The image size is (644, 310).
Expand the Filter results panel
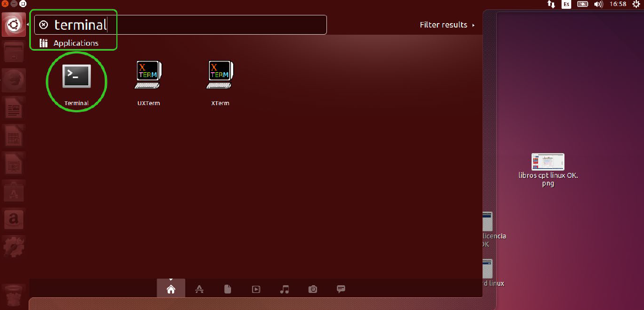pos(447,25)
